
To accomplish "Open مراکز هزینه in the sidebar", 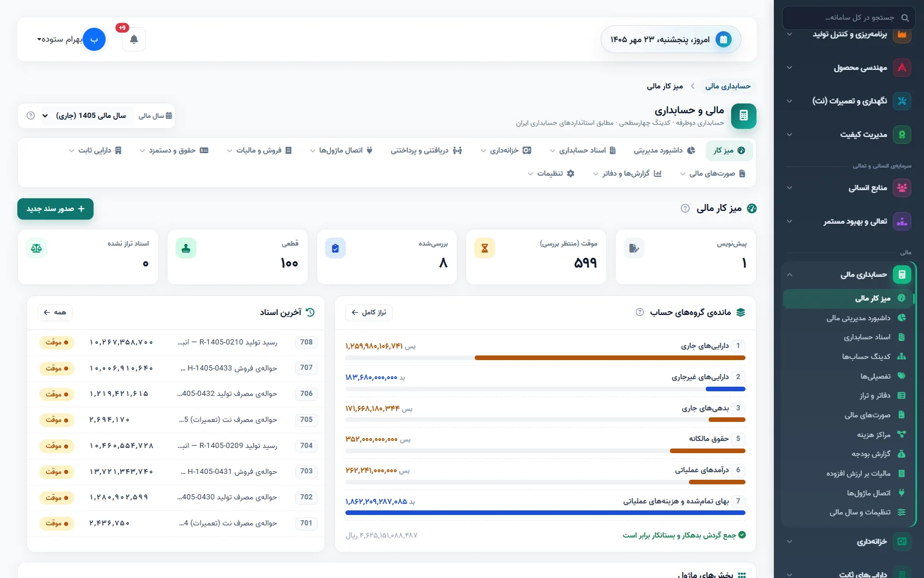I will coord(847,435).
